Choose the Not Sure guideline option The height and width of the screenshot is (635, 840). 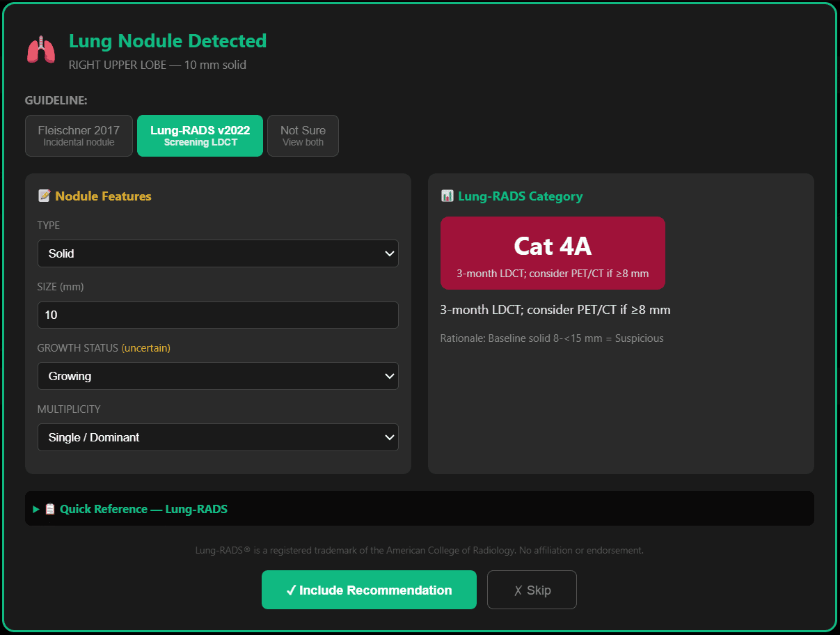pyautogui.click(x=303, y=136)
